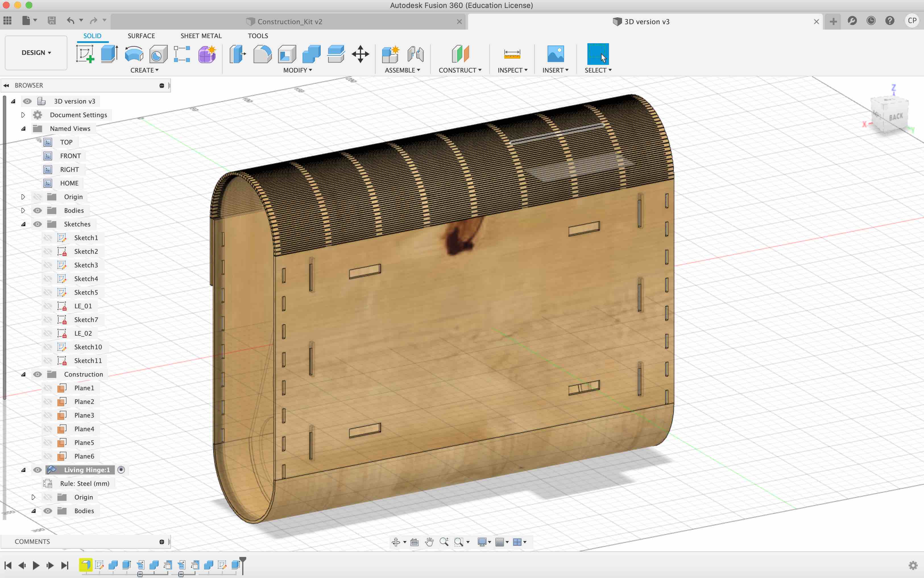The image size is (924, 578).
Task: Expand Document Settings tree node
Action: (x=23, y=115)
